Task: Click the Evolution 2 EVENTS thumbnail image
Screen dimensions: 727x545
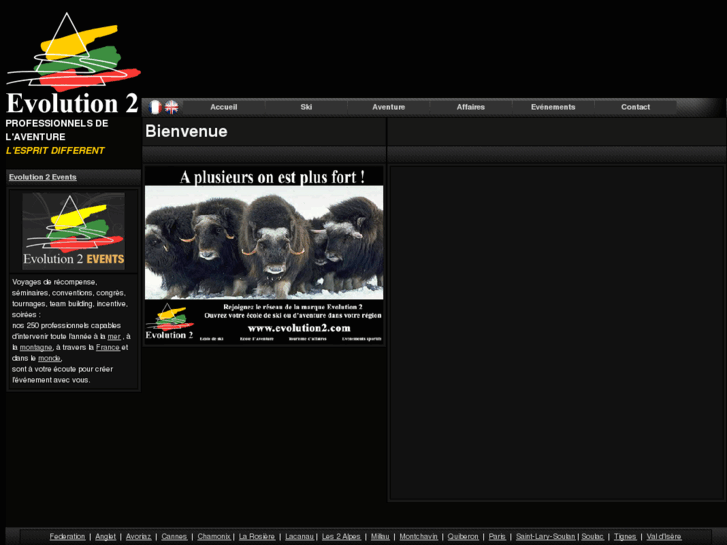Action: click(x=73, y=231)
